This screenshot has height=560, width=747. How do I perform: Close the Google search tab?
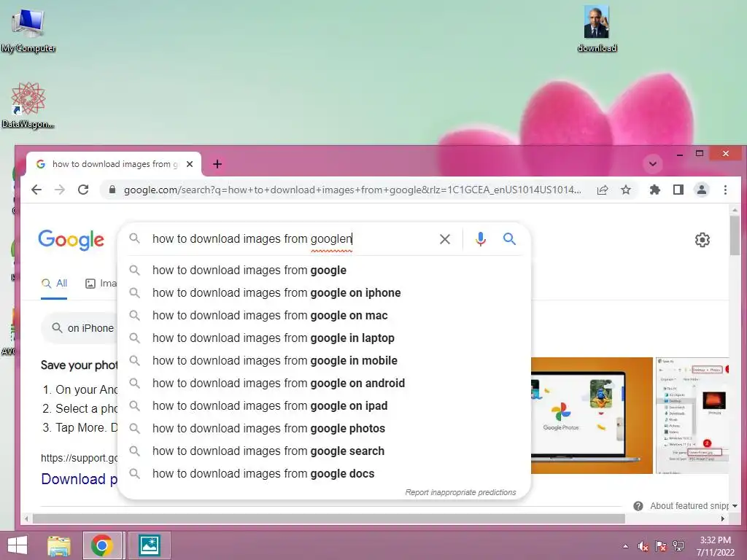point(190,164)
